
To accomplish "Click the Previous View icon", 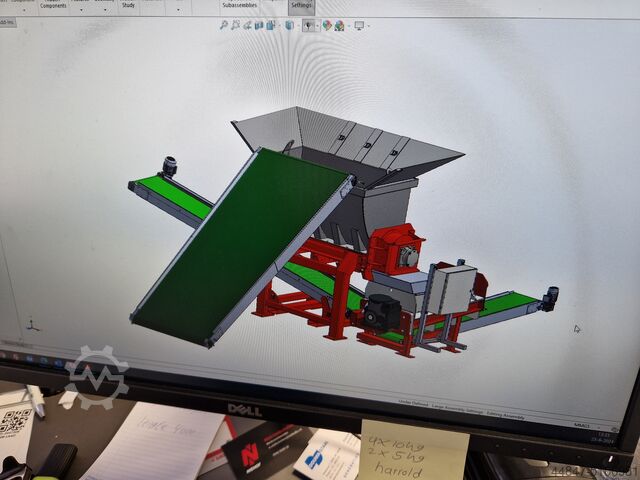I will pos(246,24).
